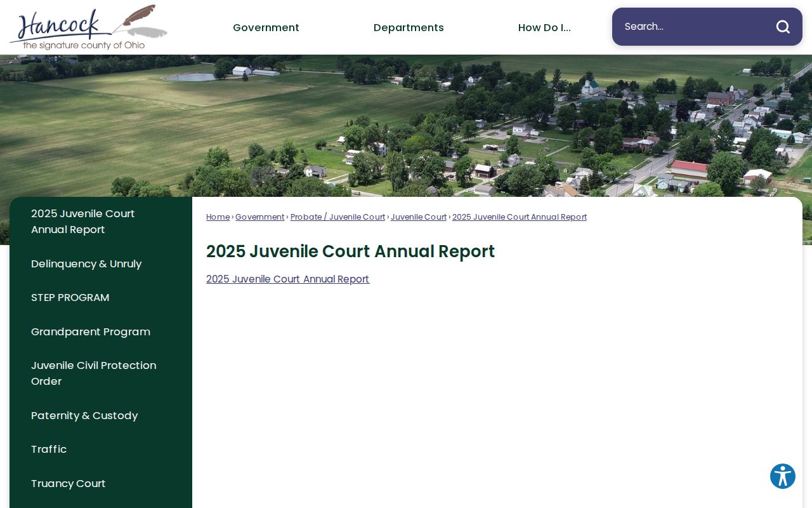Open the accessibility options icon

coord(783,476)
